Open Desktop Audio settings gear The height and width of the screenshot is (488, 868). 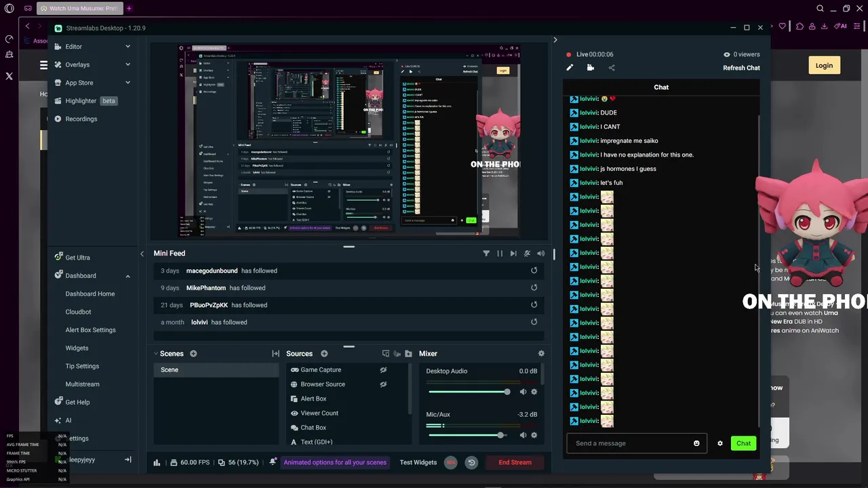534,392
